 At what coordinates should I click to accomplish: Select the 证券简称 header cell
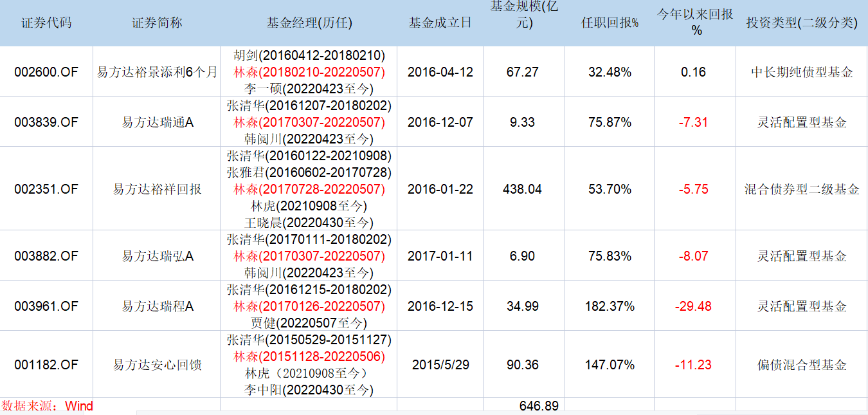pyautogui.click(x=157, y=23)
